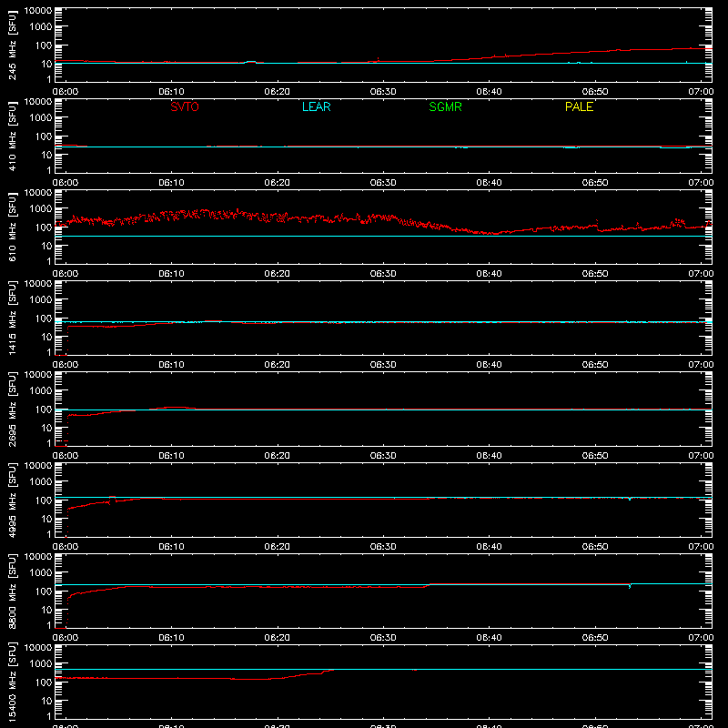The width and height of the screenshot is (728, 728).
Task: Click the cyan LEAR trace on 610 MHz plot
Action: (x=383, y=237)
